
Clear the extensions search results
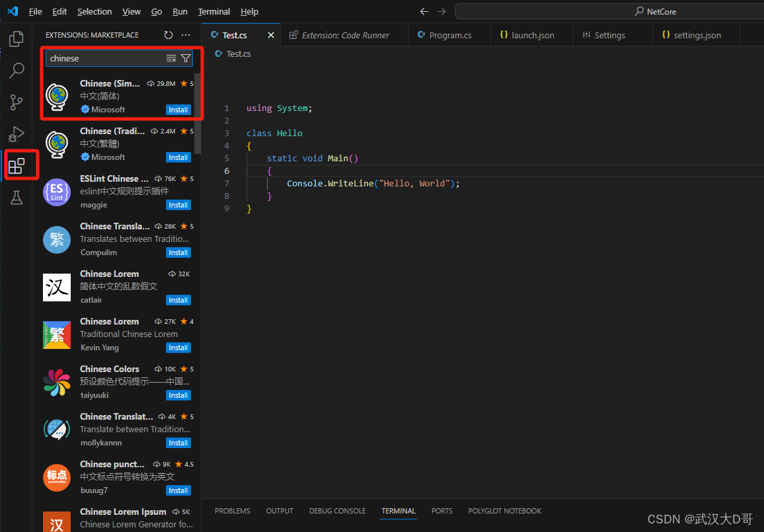click(x=171, y=58)
